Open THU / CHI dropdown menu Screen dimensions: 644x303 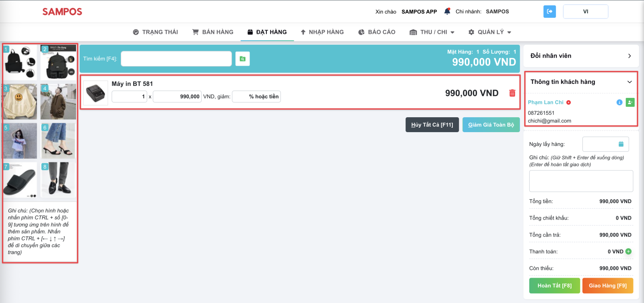coord(432,32)
